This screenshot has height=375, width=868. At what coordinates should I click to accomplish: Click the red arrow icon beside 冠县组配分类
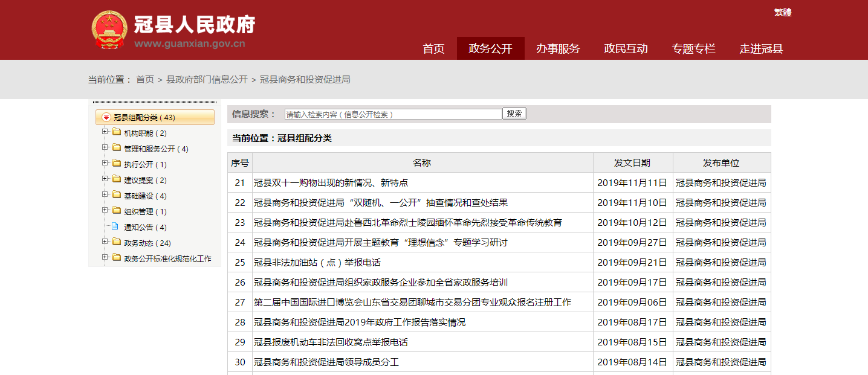(106, 118)
